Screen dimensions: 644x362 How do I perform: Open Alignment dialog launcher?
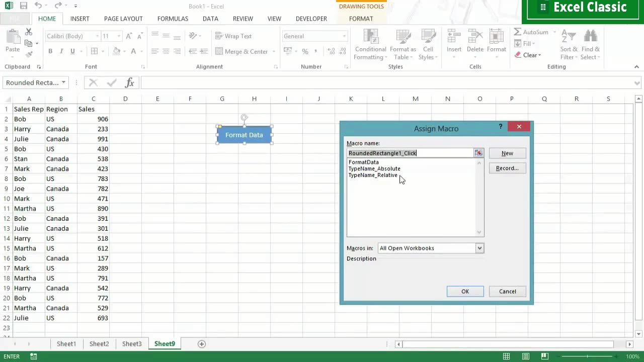(275, 67)
